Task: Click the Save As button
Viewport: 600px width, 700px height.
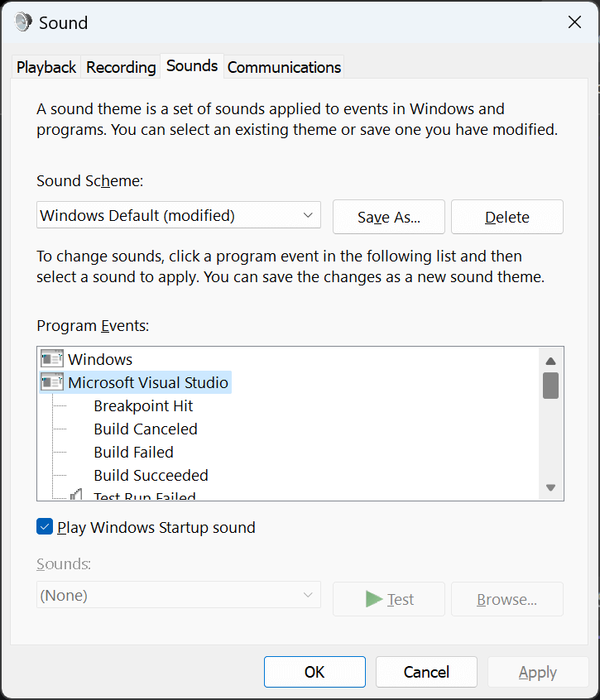Action: (388, 217)
